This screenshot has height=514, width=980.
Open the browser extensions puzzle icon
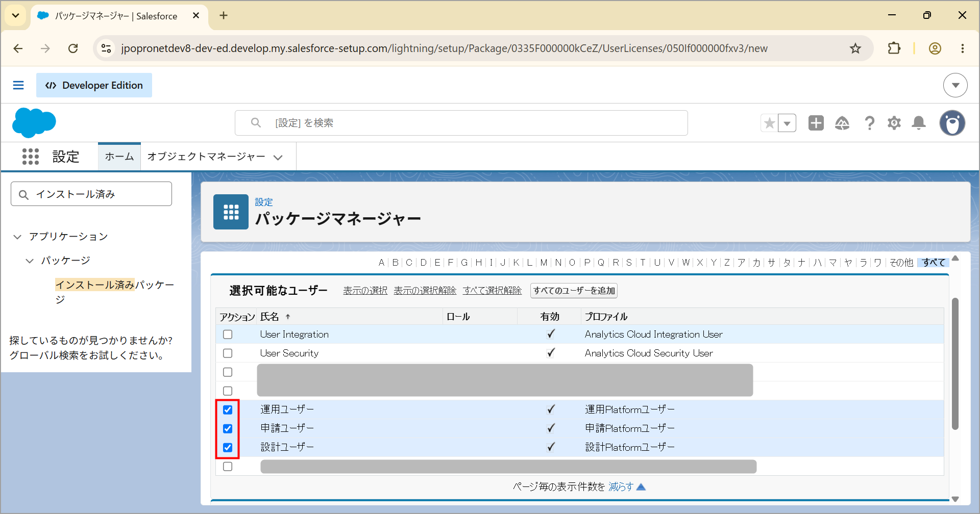(894, 48)
